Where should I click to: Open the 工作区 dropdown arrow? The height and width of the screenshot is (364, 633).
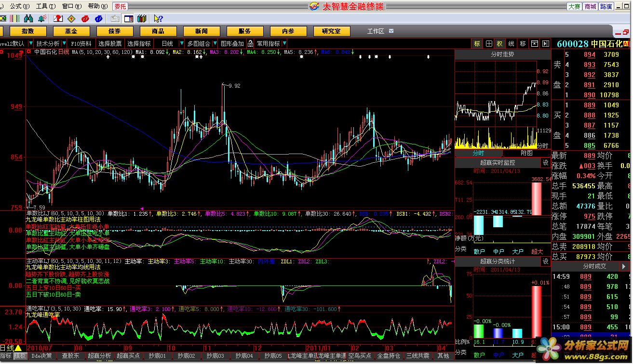pos(391,31)
